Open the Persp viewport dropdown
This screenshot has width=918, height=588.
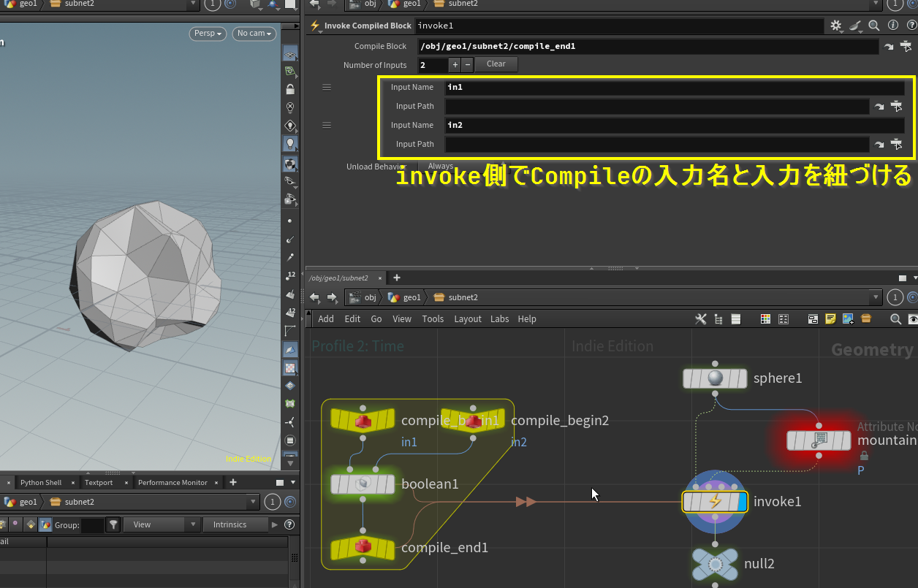point(208,34)
